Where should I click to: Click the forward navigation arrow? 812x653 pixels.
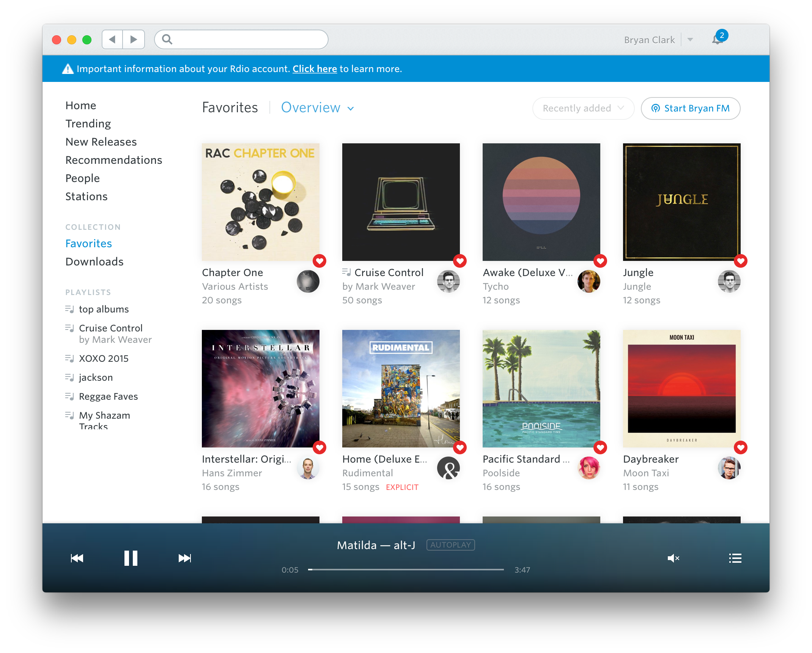click(x=134, y=39)
